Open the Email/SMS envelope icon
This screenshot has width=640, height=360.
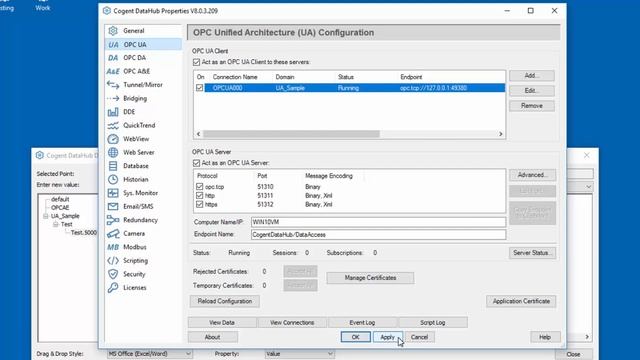point(113,207)
